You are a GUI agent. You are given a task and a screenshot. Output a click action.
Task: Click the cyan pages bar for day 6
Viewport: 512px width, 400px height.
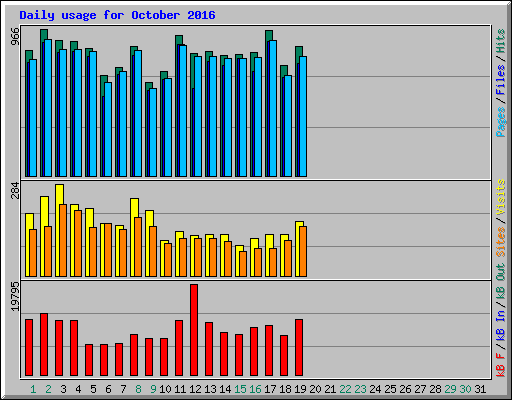[x=108, y=129]
